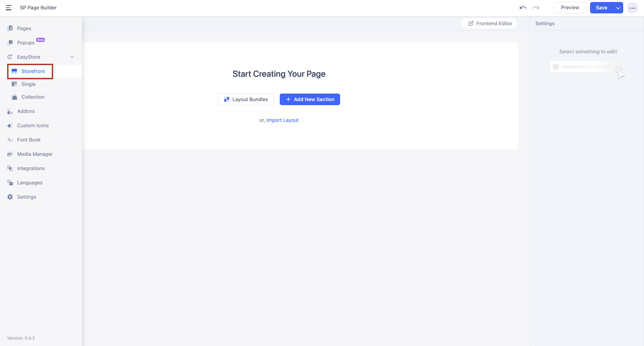This screenshot has height=346, width=644.
Task: Click the Collection bag icon
Action: 14,97
